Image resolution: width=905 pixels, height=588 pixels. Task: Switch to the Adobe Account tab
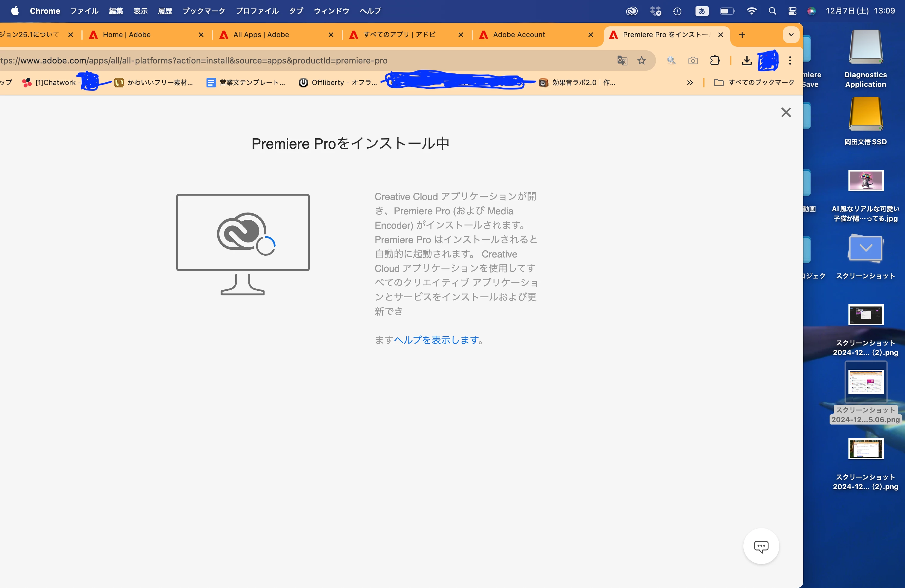click(519, 35)
